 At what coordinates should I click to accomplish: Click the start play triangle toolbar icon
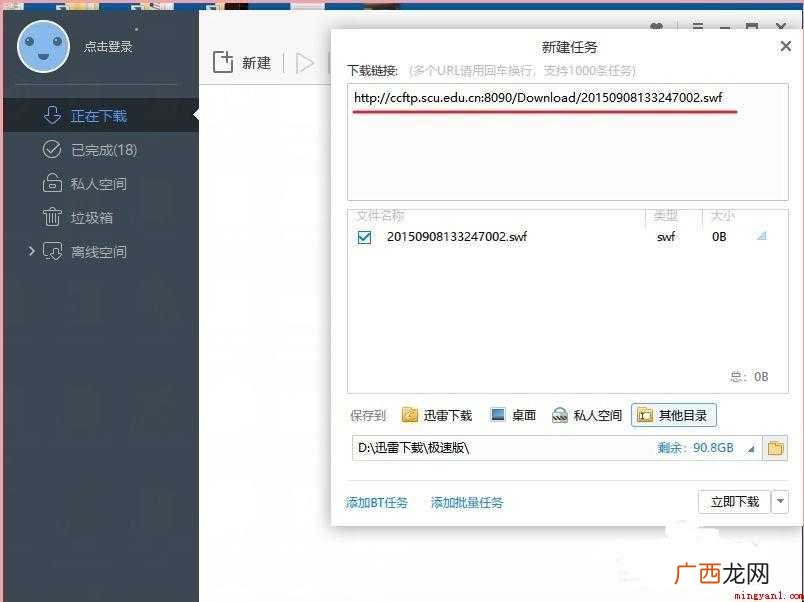point(305,63)
